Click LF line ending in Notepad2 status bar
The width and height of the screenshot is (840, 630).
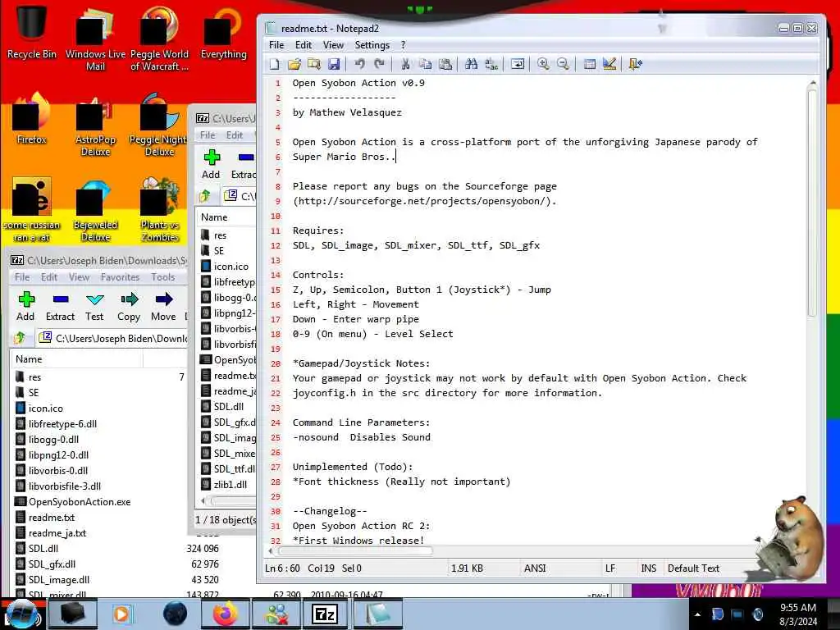pyautogui.click(x=610, y=568)
